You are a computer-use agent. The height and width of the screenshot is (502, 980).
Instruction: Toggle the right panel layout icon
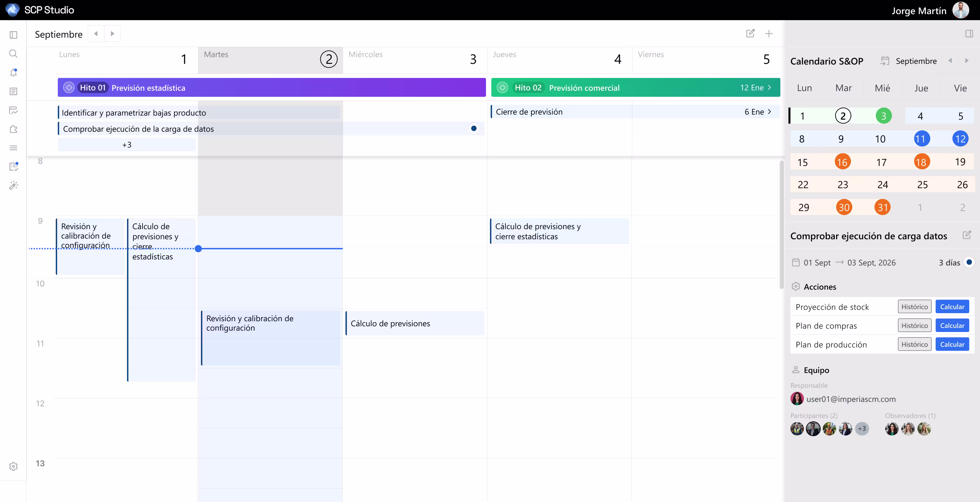click(969, 34)
